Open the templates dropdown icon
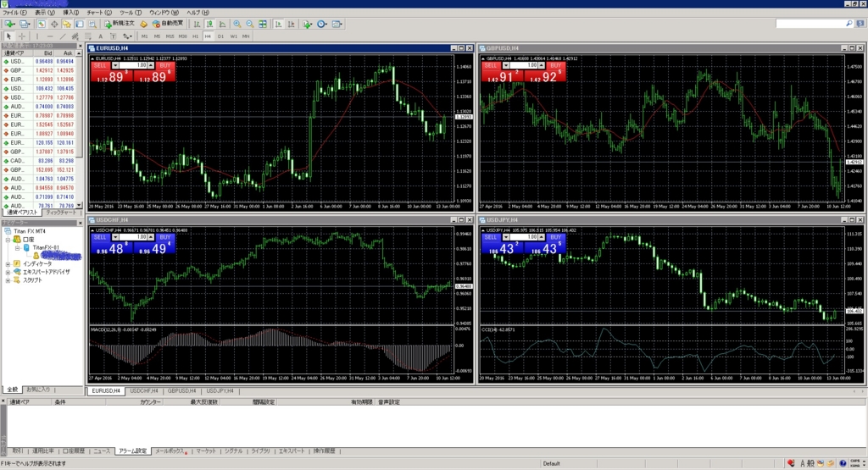 [337, 24]
